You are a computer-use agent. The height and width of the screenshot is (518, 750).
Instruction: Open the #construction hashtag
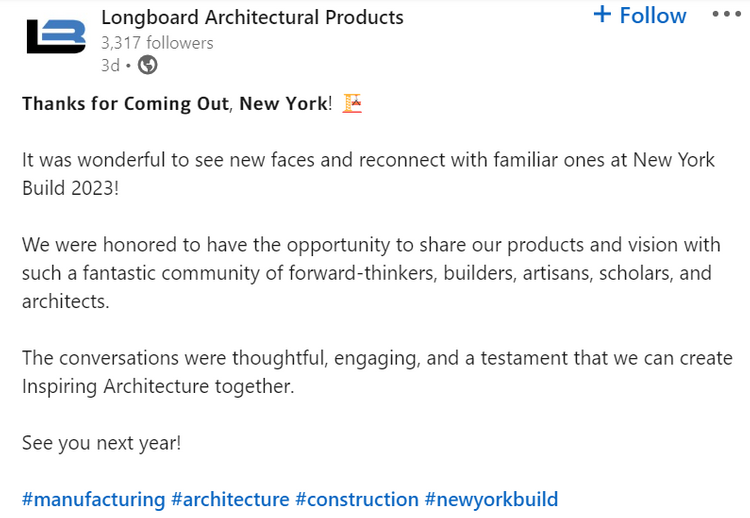coord(357,499)
